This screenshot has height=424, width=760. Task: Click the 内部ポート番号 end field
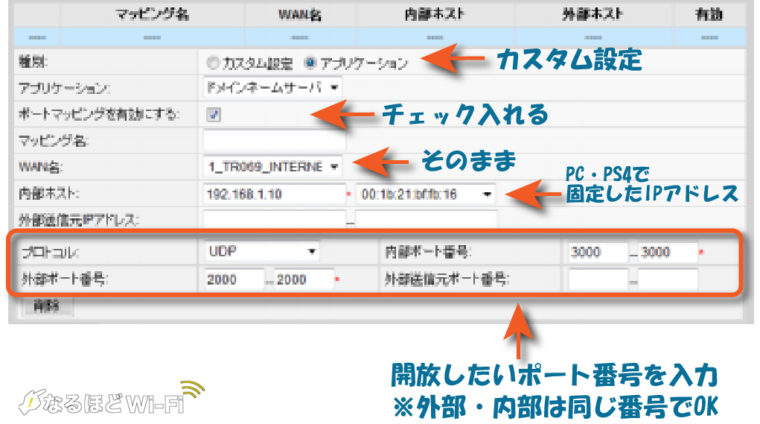pos(667,252)
